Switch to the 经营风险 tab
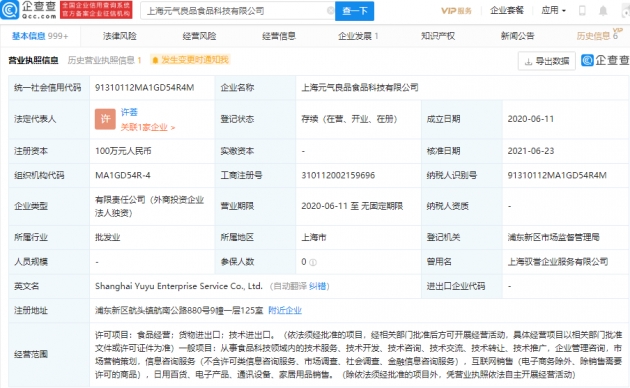630x388 pixels. point(199,36)
